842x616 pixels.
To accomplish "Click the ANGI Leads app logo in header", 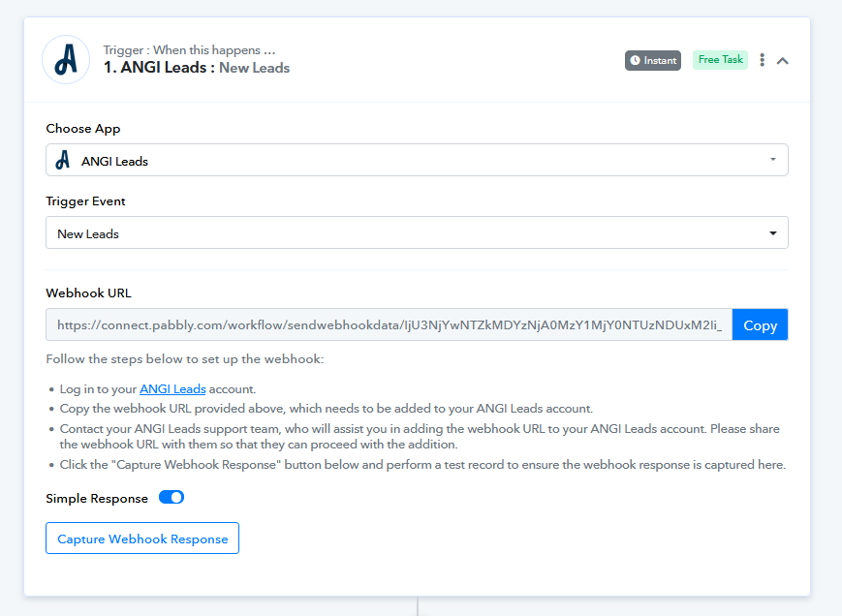I will (66, 59).
